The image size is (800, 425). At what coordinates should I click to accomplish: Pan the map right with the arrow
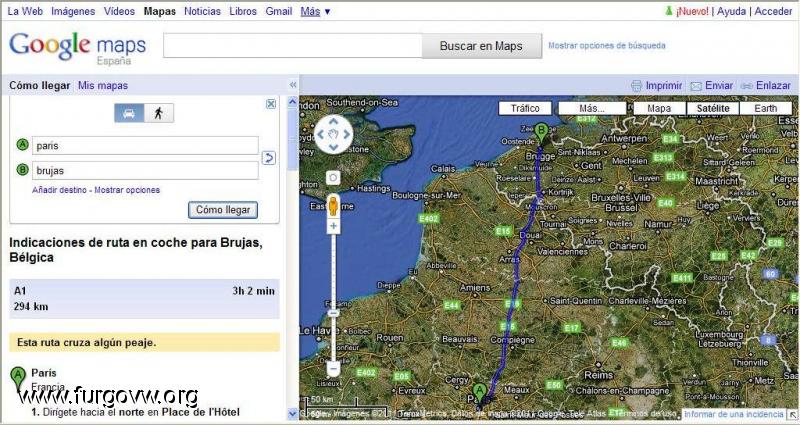[346, 135]
